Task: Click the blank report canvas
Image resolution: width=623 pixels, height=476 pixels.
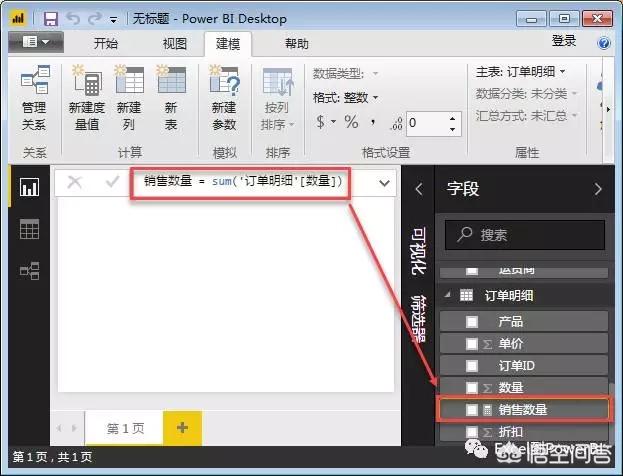Action: pyautogui.click(x=226, y=294)
